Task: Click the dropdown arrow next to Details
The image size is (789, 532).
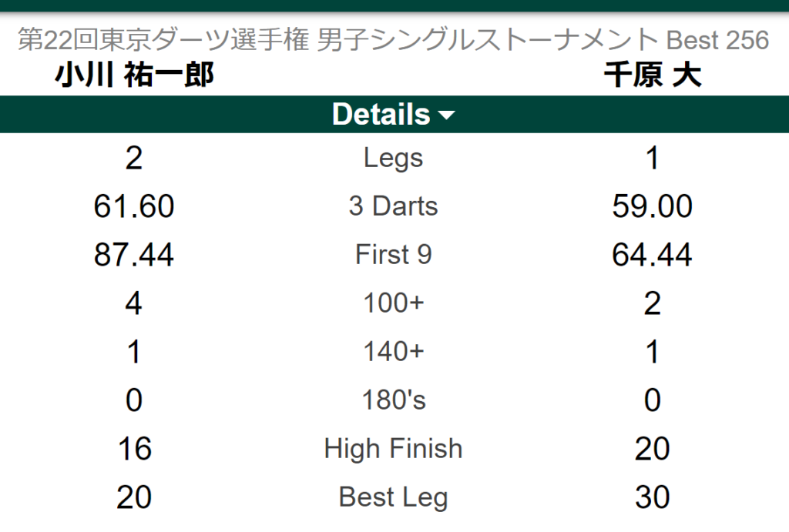Action: (447, 115)
